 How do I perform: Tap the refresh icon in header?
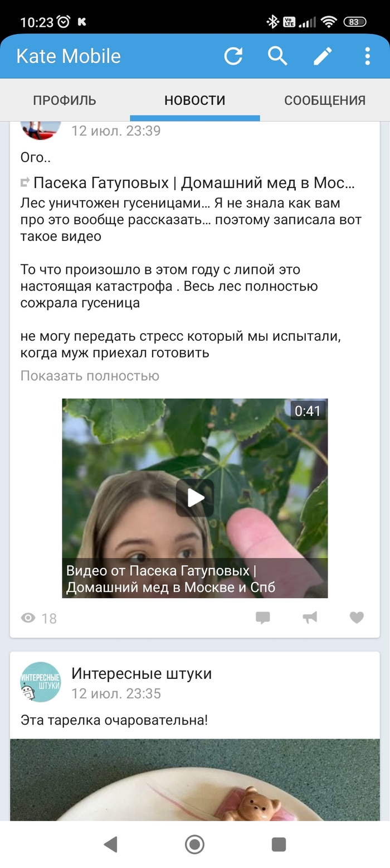pos(233,56)
